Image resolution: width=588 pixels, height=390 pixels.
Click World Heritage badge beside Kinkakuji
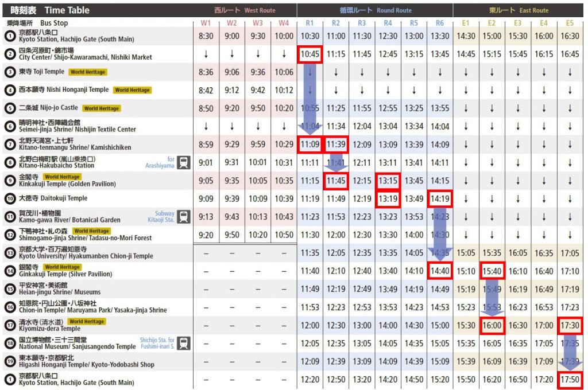pos(62,177)
